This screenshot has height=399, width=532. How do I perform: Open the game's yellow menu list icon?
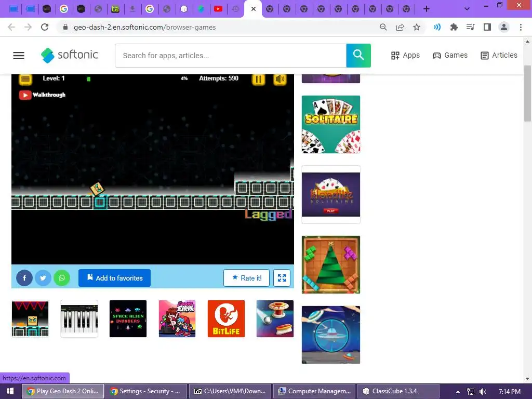coord(25,79)
